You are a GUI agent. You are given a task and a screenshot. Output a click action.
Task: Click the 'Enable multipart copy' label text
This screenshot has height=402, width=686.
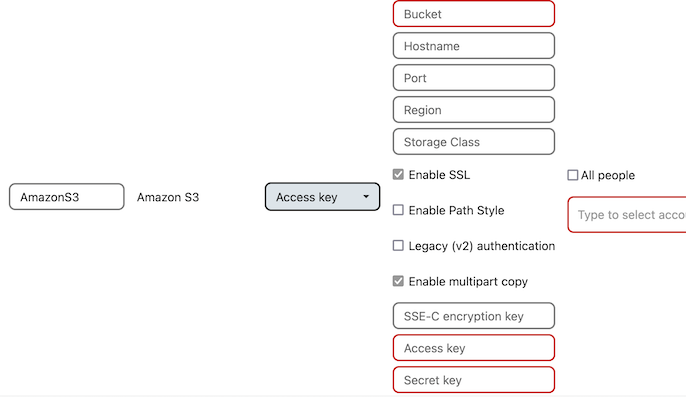click(468, 282)
